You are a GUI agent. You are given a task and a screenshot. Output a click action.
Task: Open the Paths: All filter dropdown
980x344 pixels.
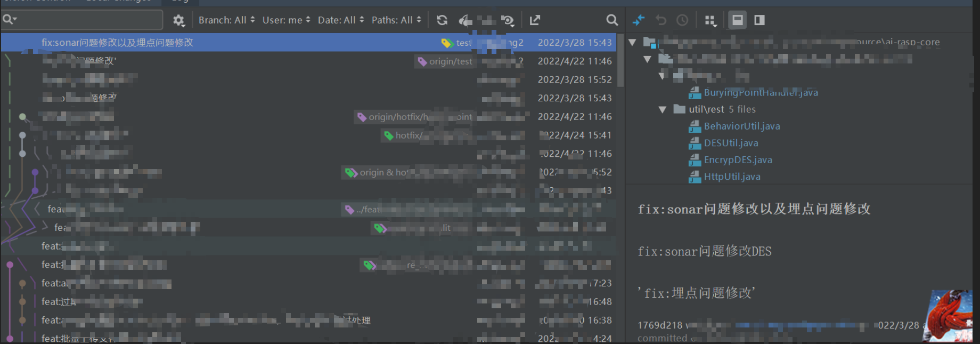click(396, 20)
